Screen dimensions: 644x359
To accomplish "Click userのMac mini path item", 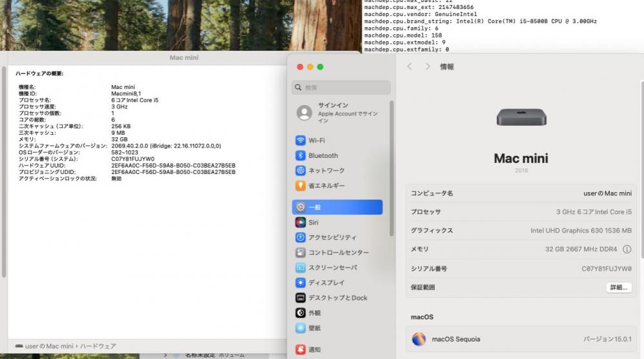I will pyautogui.click(x=44, y=346).
